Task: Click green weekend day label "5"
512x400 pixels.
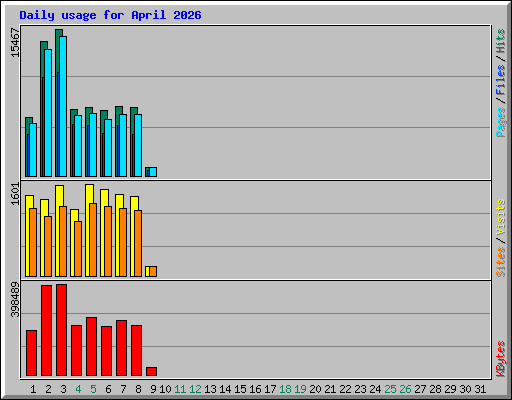Action: point(93,389)
